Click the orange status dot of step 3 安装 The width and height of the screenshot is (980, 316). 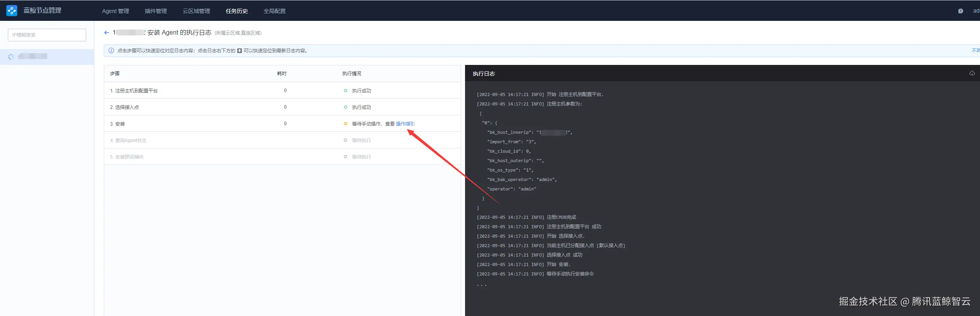[x=346, y=124]
